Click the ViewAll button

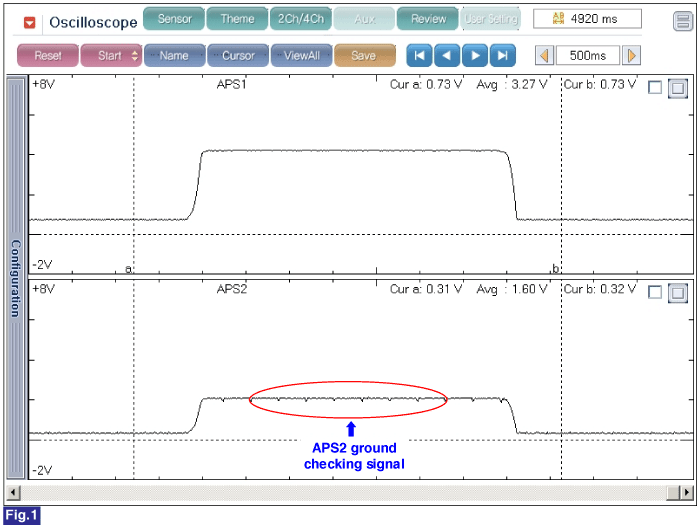pyautogui.click(x=301, y=55)
